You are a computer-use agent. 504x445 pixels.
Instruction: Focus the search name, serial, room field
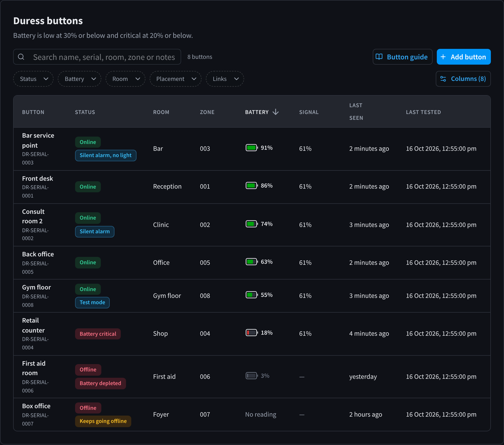click(97, 57)
